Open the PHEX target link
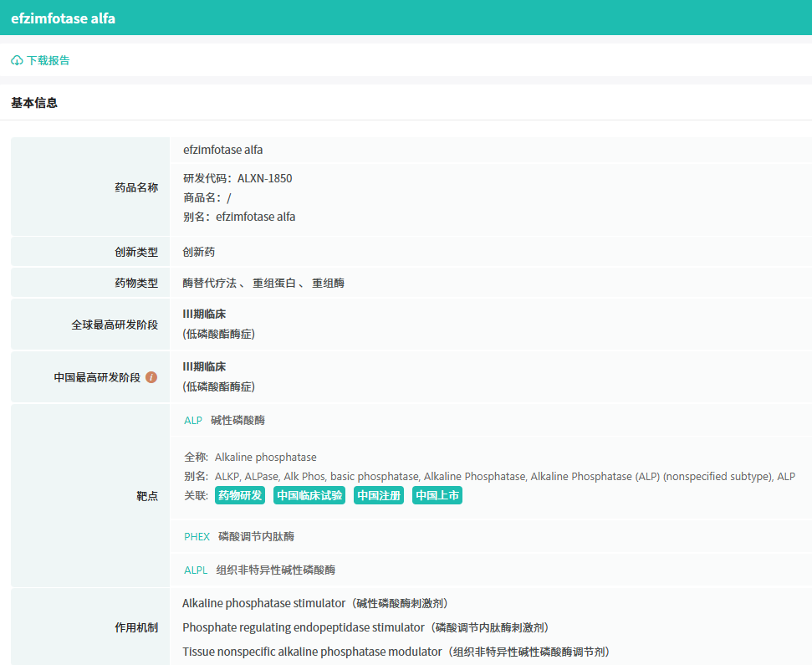 click(x=197, y=536)
